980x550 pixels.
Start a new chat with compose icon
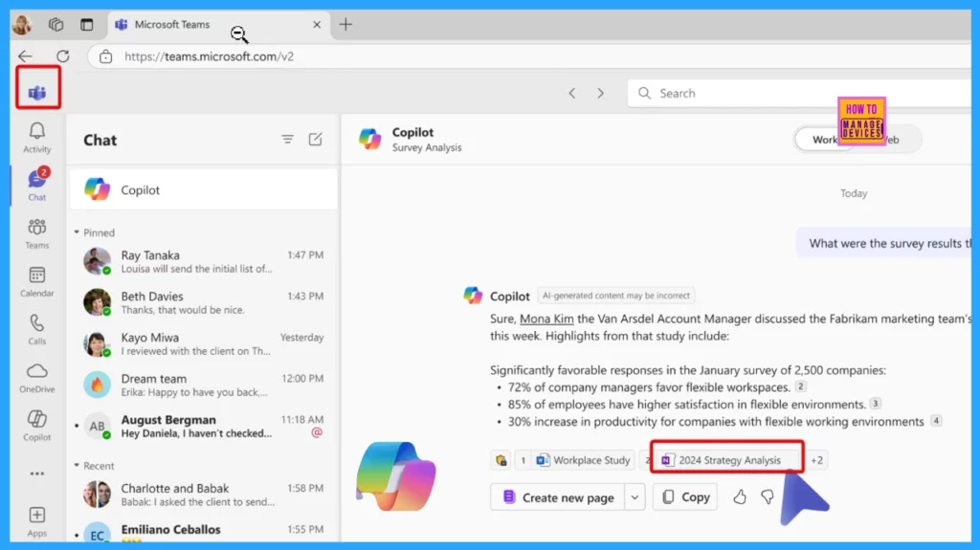tap(315, 140)
